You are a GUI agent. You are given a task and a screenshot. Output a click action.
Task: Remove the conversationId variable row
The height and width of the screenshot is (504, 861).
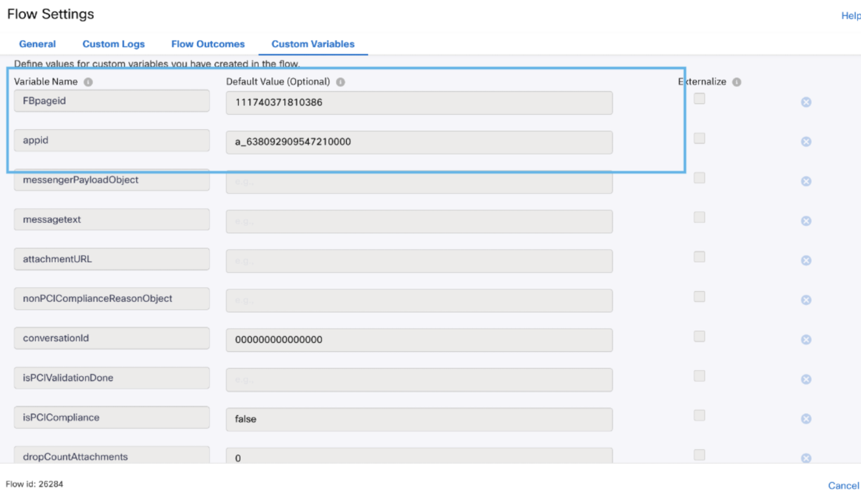click(x=806, y=339)
